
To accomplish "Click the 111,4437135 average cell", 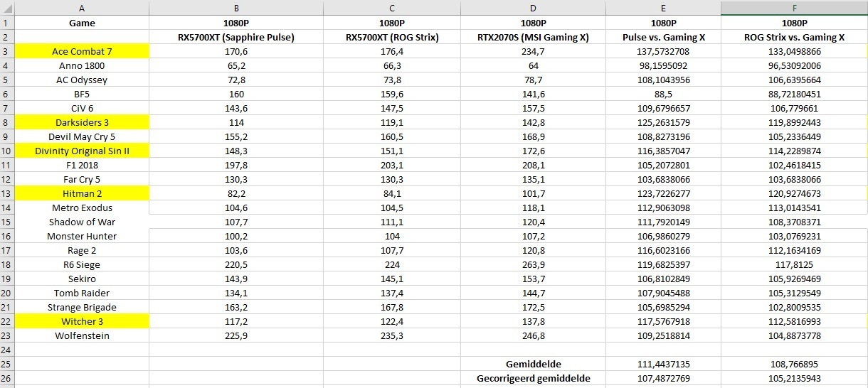I will point(663,364).
